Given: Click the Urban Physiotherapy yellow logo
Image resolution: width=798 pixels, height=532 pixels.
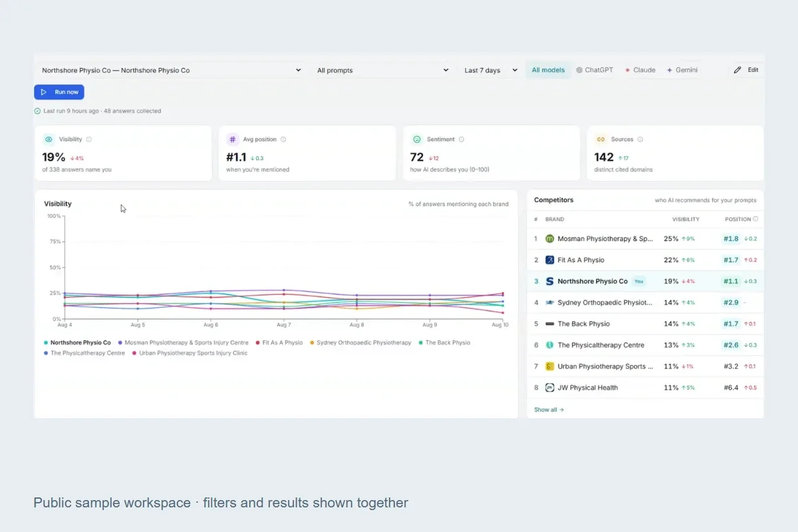Looking at the screenshot, I should pyautogui.click(x=550, y=366).
